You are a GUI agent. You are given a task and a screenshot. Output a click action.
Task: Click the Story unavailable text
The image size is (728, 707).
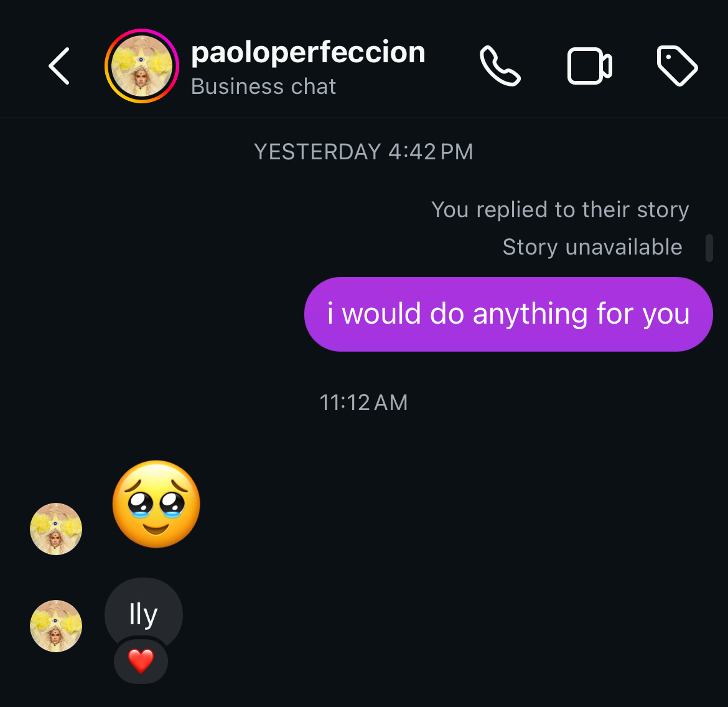click(592, 247)
